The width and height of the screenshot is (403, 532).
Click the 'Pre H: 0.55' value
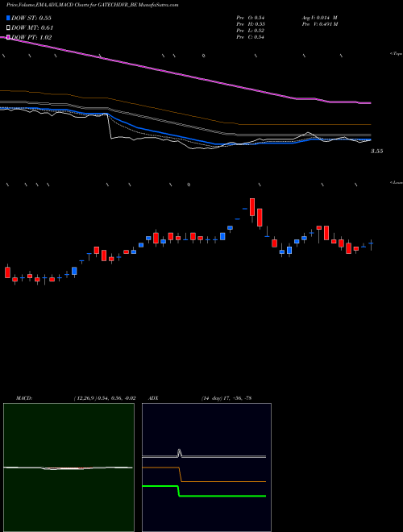click(251, 24)
